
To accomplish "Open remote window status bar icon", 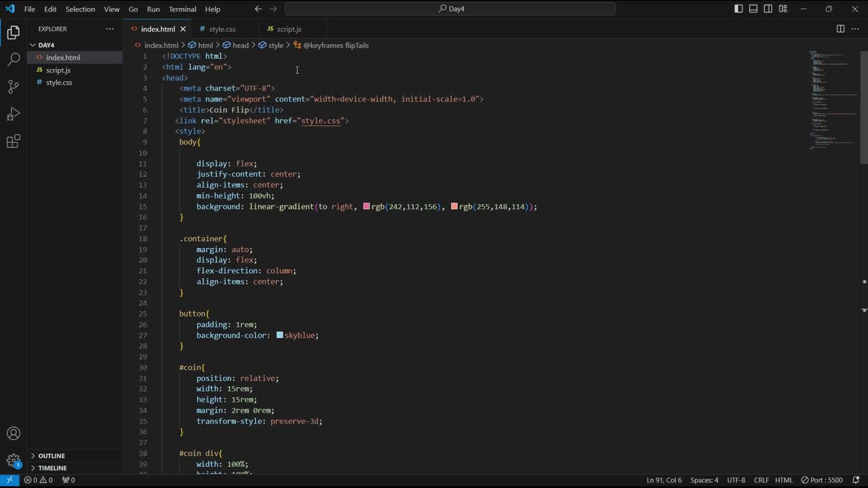I will click(9, 480).
